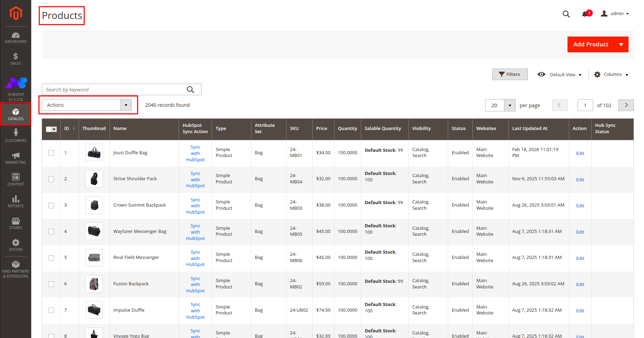Click the Search by keyword field

tap(114, 90)
